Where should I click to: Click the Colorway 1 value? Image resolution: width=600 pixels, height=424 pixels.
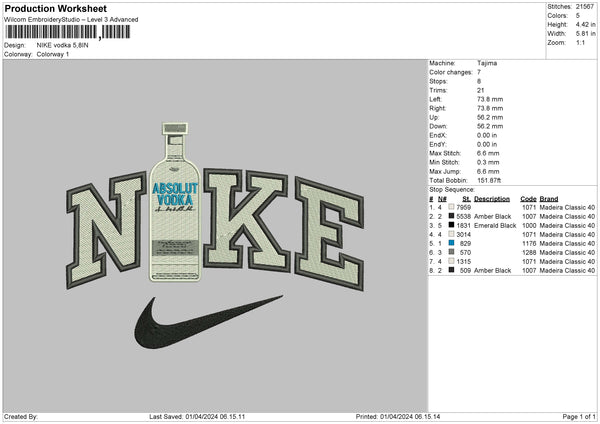tap(53, 54)
